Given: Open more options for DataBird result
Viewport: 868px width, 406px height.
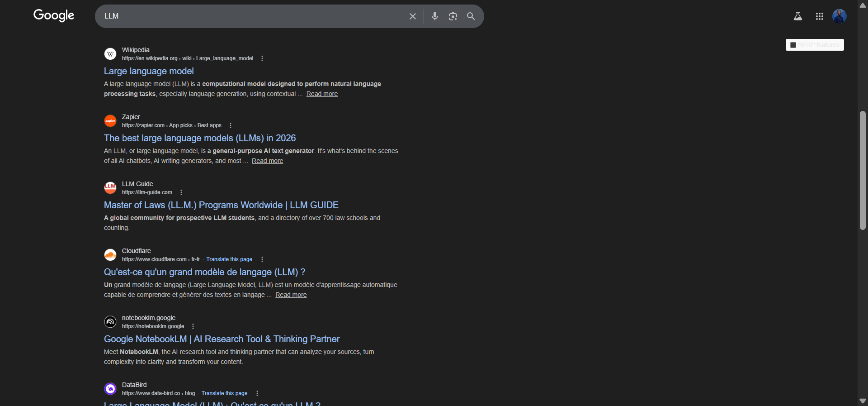Looking at the screenshot, I should [257, 393].
